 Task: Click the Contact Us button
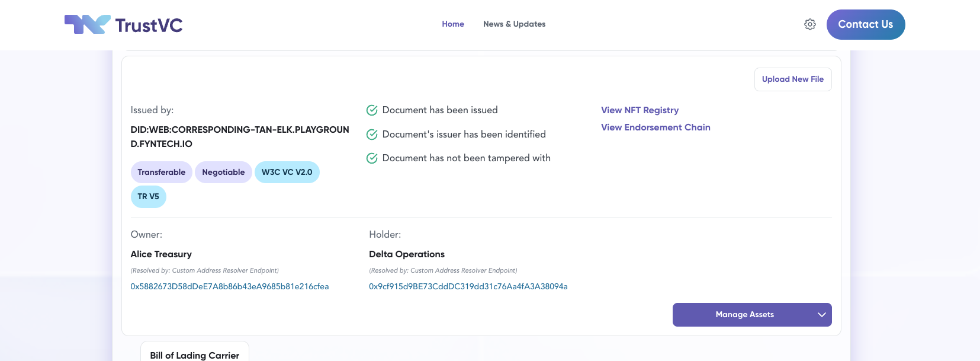pyautogui.click(x=866, y=24)
